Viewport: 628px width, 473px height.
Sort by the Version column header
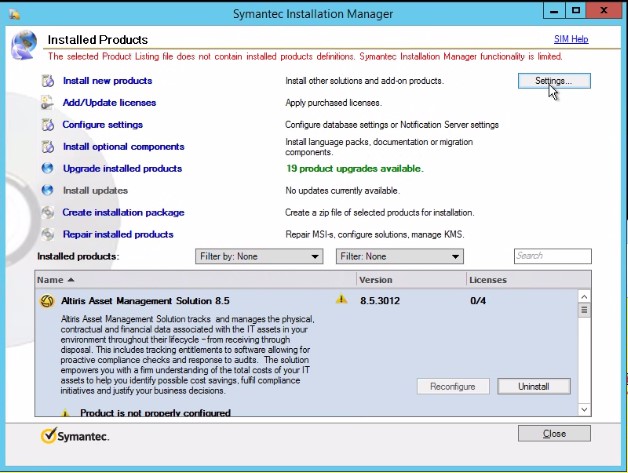(411, 280)
